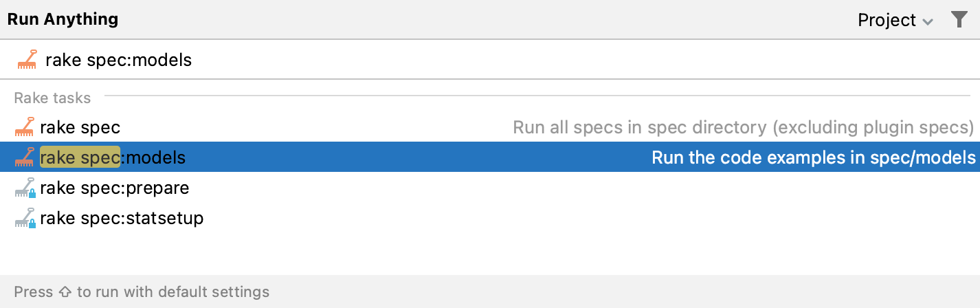Click the chevron next to Project
The width and height of the screenshot is (980, 308).
(928, 22)
